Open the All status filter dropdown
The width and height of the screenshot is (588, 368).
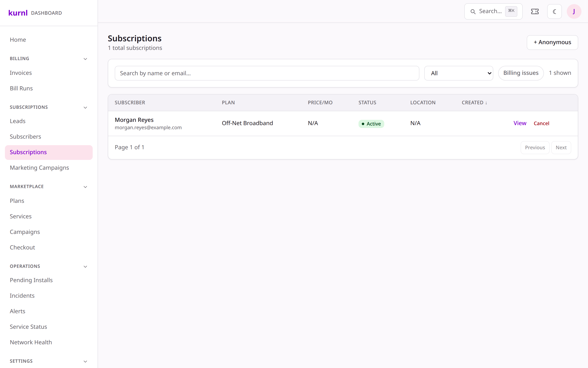coord(459,73)
